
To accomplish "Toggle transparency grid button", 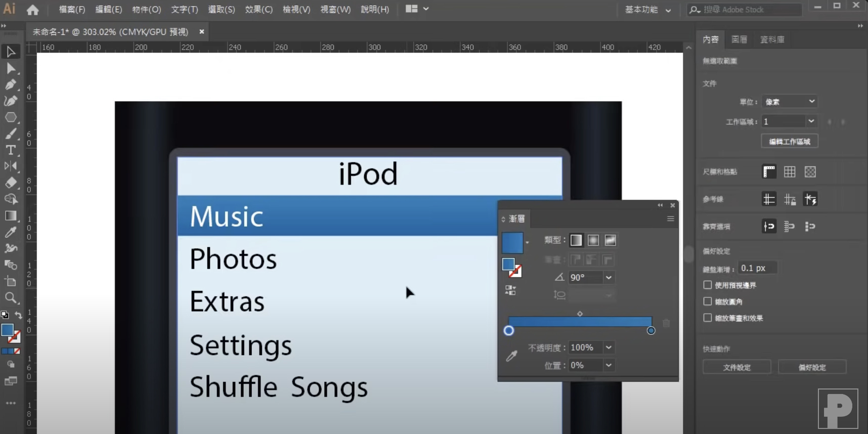I will coord(810,172).
